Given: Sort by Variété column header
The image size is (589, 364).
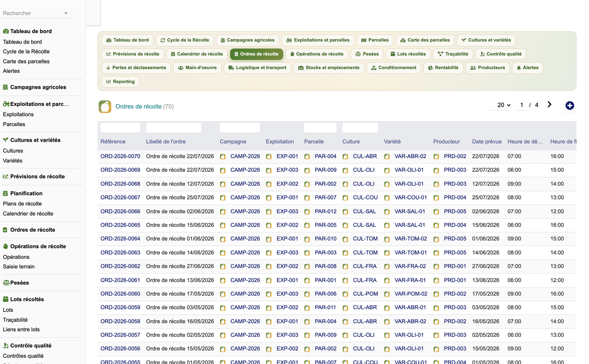Looking at the screenshot, I should click(392, 142).
